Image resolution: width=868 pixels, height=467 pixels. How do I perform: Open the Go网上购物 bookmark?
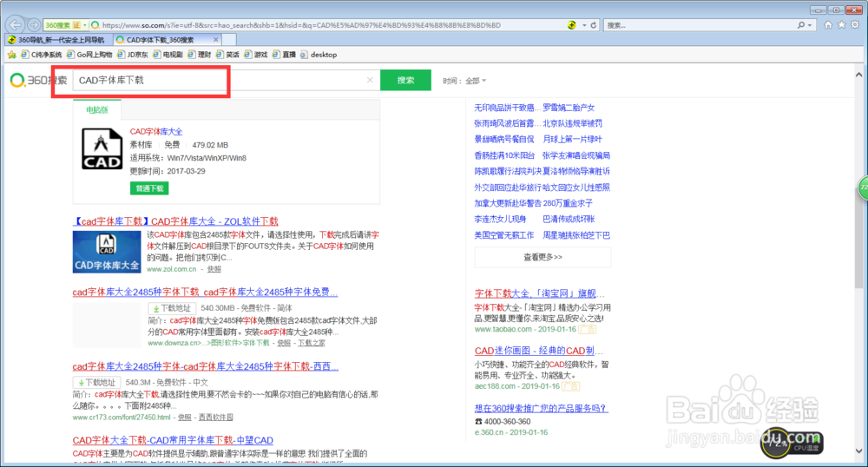(x=89, y=55)
